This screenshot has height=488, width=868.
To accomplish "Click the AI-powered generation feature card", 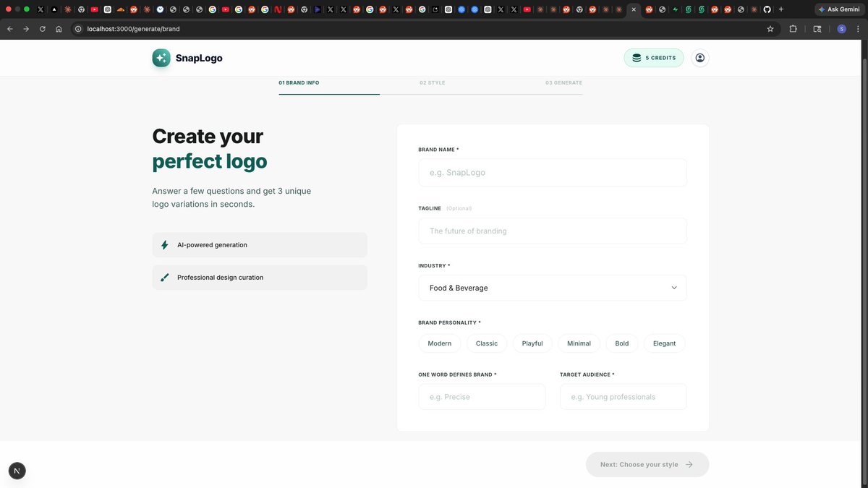I will tap(260, 245).
